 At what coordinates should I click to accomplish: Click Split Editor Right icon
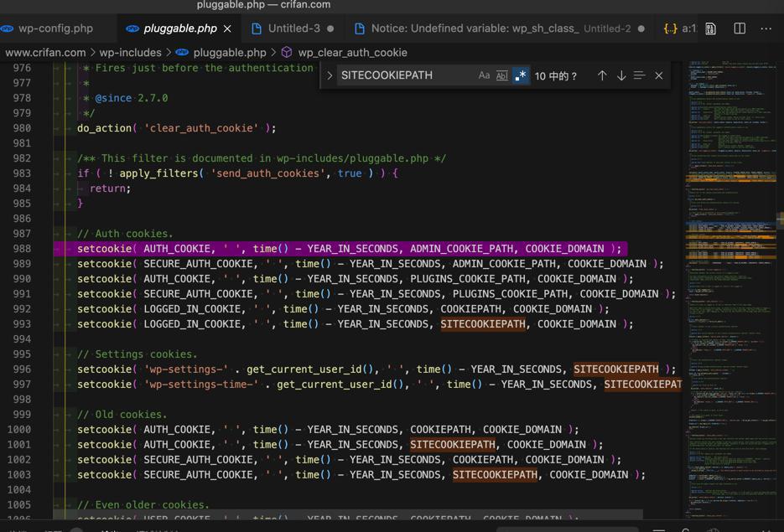tap(740, 28)
